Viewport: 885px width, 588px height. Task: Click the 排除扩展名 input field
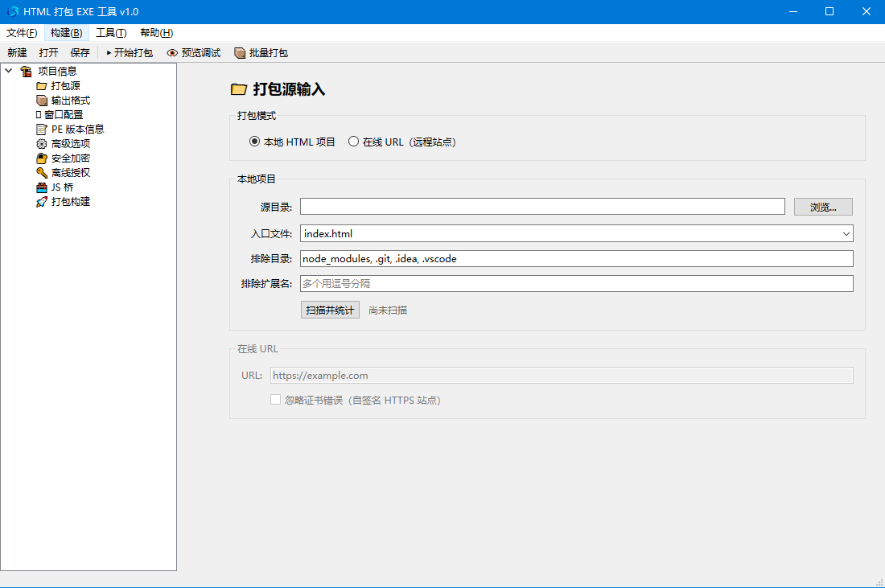[576, 283]
